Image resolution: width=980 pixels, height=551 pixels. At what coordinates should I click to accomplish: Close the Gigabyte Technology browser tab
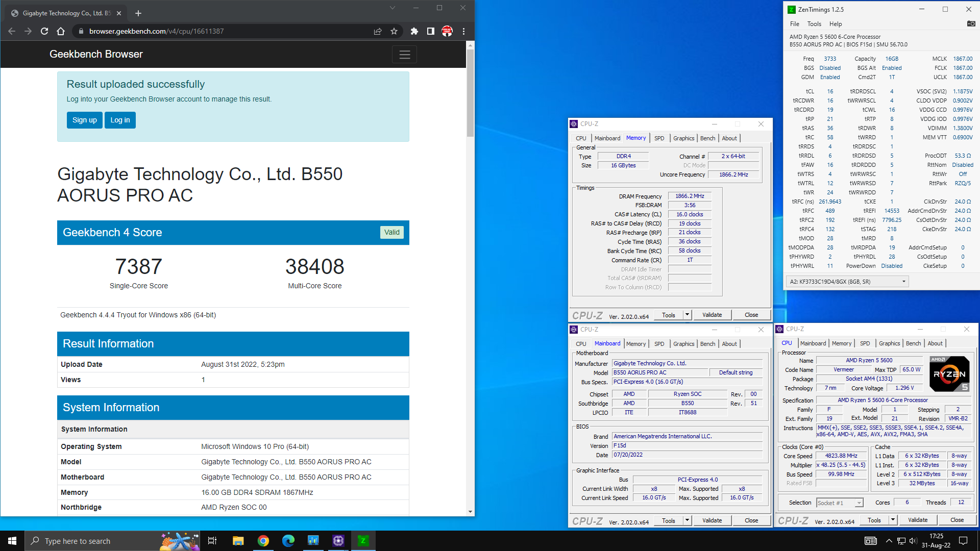point(119,13)
